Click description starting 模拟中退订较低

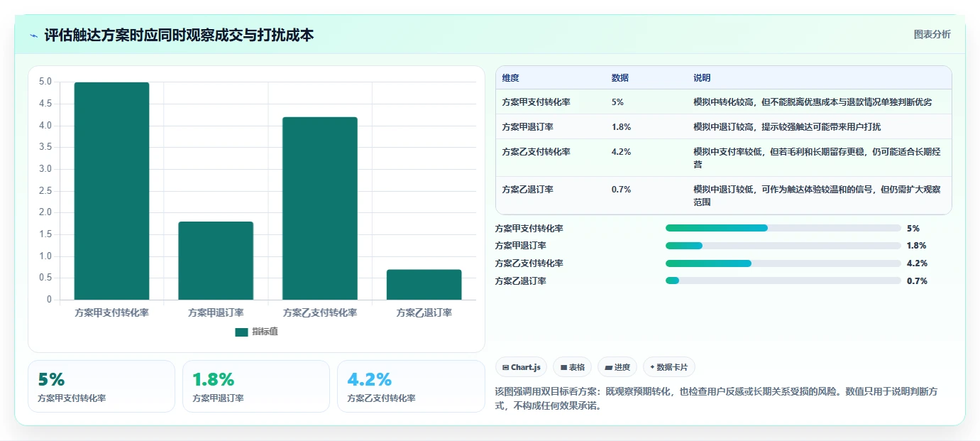pos(817,195)
